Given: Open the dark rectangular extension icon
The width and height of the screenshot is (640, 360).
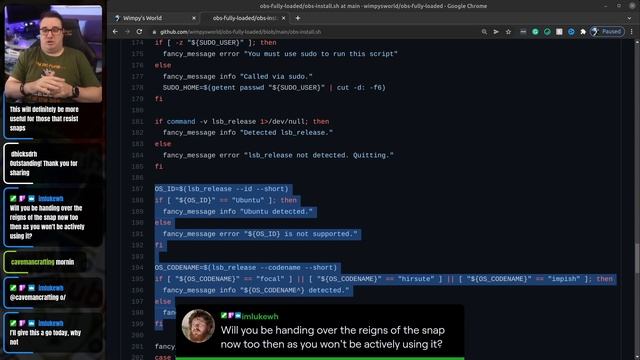Looking at the screenshot, I should (523, 32).
